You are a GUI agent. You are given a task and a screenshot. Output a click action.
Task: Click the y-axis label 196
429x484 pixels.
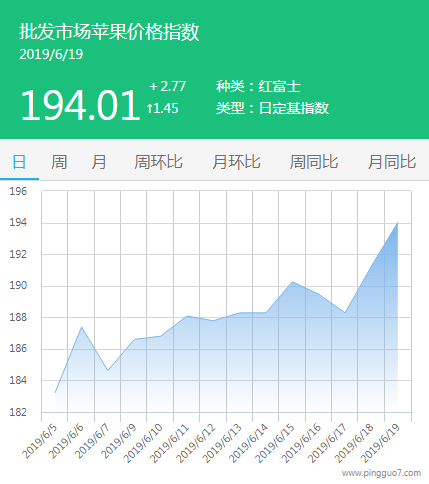point(18,191)
